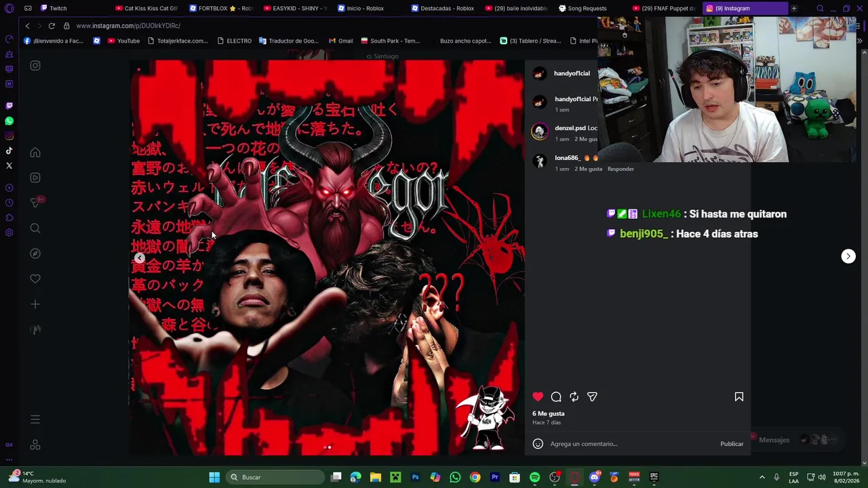Open Discord from the taskbar
The image size is (868, 488).
(594, 477)
